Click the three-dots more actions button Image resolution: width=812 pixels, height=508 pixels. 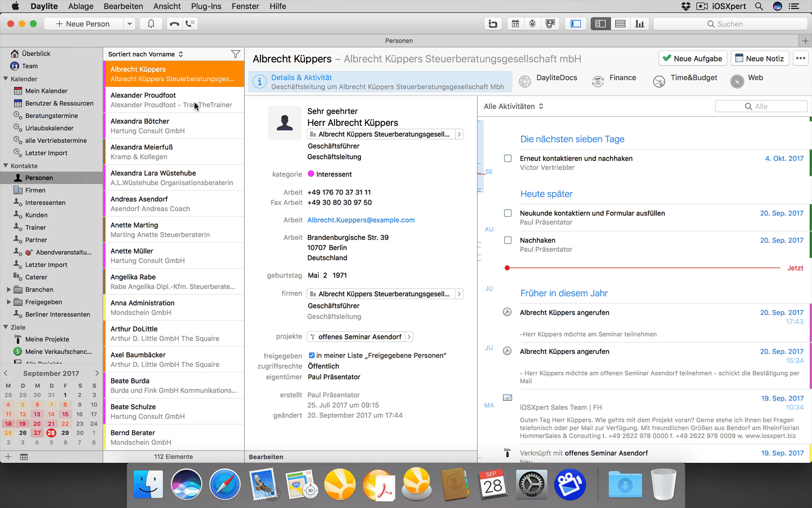(800, 58)
